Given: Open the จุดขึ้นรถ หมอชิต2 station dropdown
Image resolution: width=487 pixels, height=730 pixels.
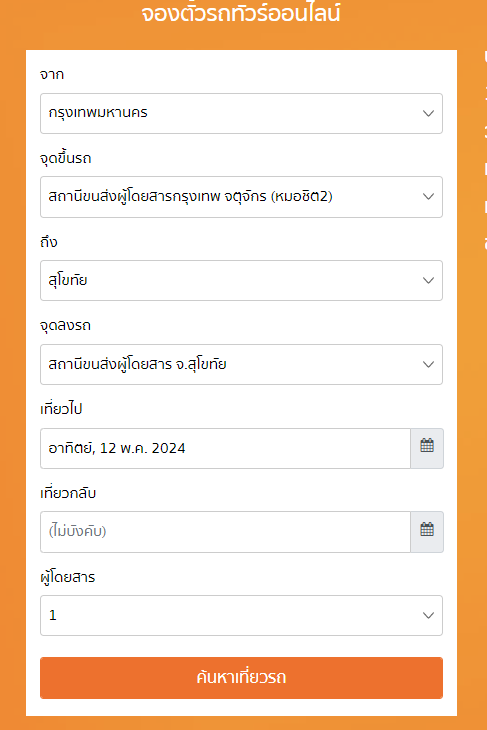Looking at the screenshot, I should click(x=241, y=197).
